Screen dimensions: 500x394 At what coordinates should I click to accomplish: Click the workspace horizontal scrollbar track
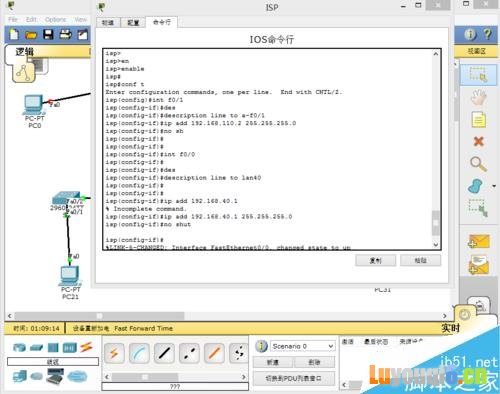tap(227, 315)
